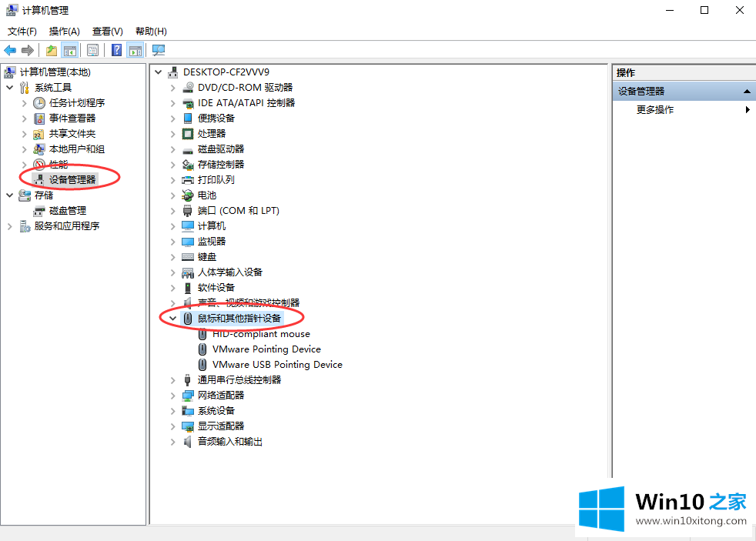Open the 查看(V) menu

click(107, 32)
